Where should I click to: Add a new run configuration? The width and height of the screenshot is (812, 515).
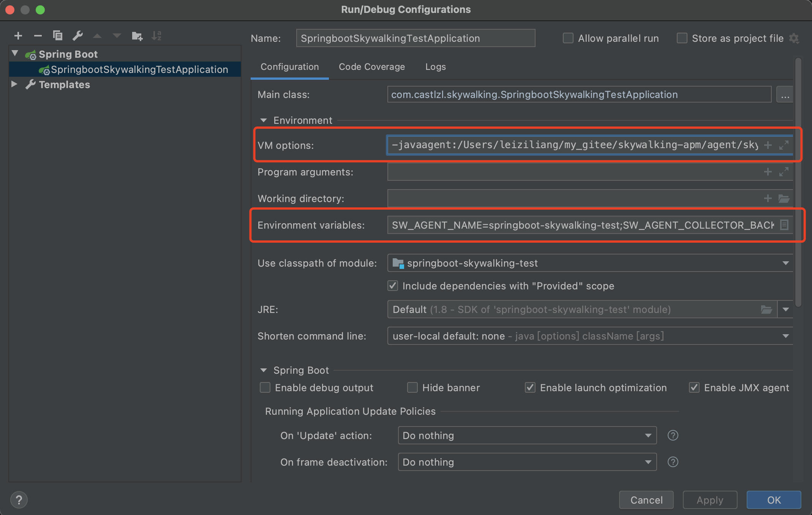tap(18, 36)
